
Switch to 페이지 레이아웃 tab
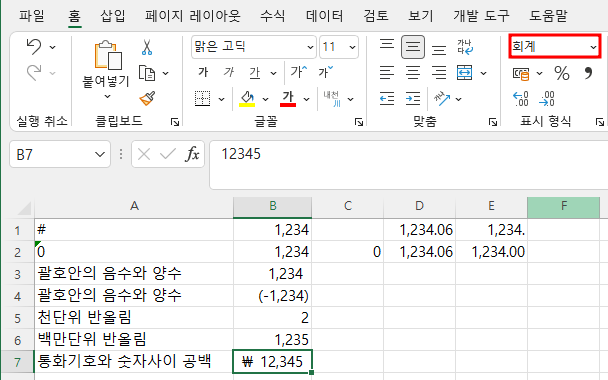193,16
